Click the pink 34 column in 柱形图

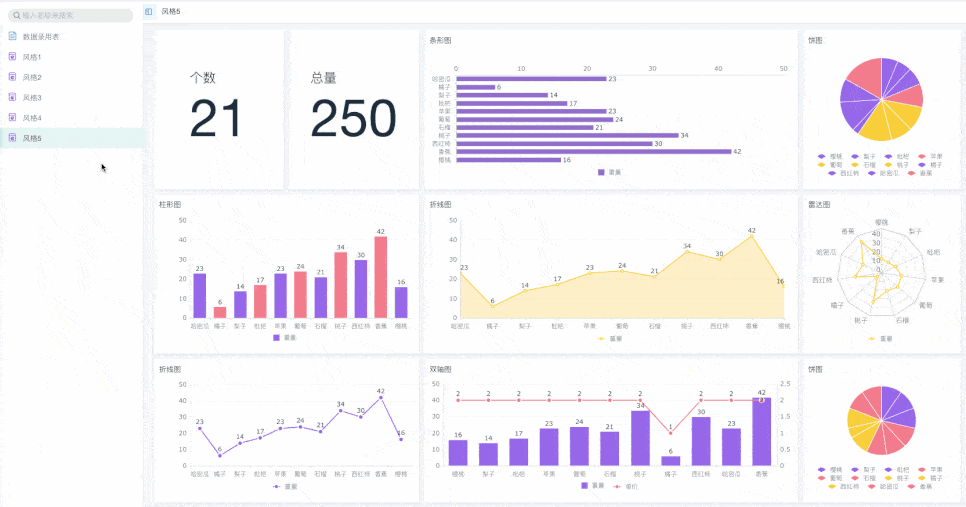[x=341, y=285]
